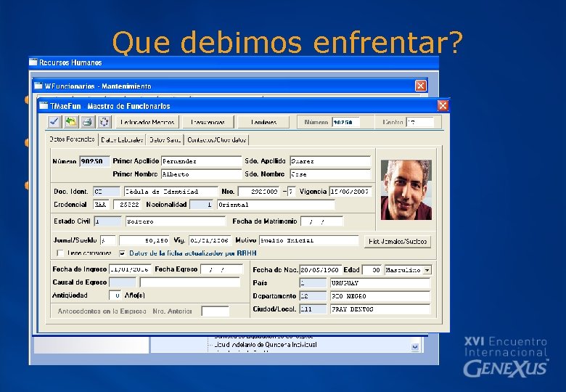Select 'Liquid. Adelanto de Quincena Individual' tree entry

coord(266,345)
